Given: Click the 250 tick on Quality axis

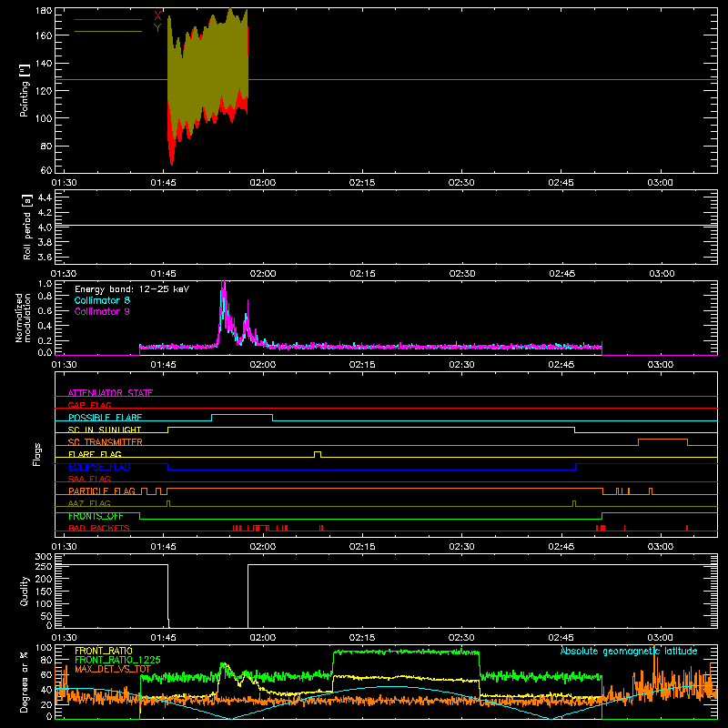Looking at the screenshot, I should click(x=44, y=566).
